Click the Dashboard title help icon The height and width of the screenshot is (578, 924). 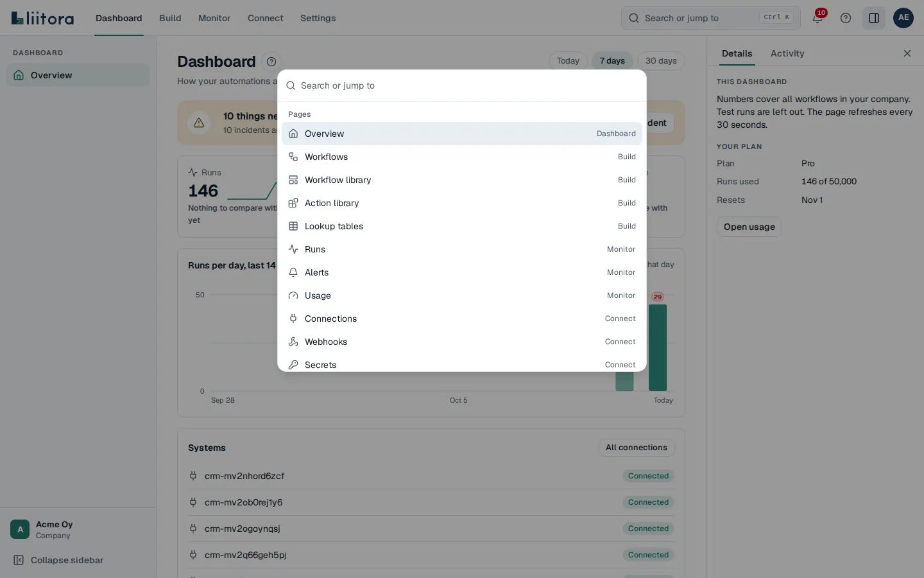(x=271, y=62)
